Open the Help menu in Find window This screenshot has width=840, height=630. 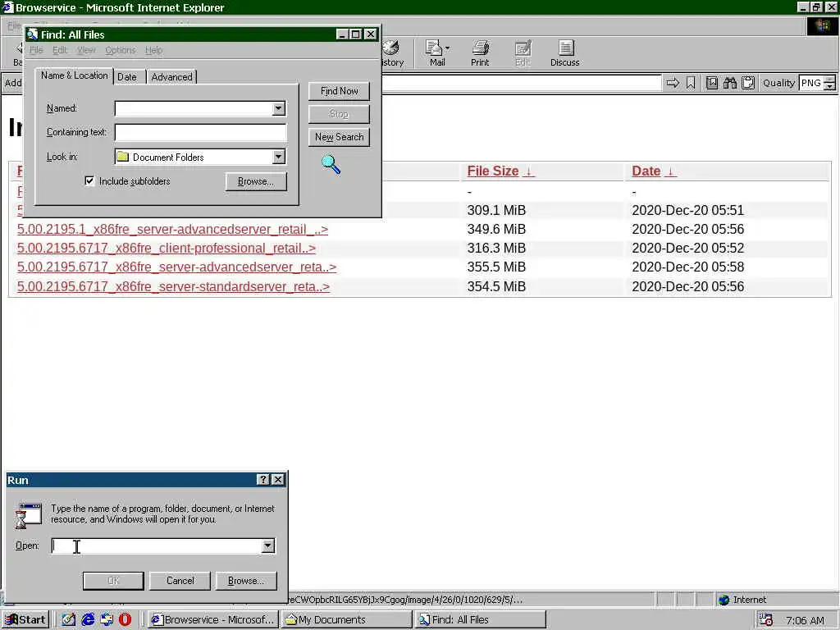click(153, 50)
